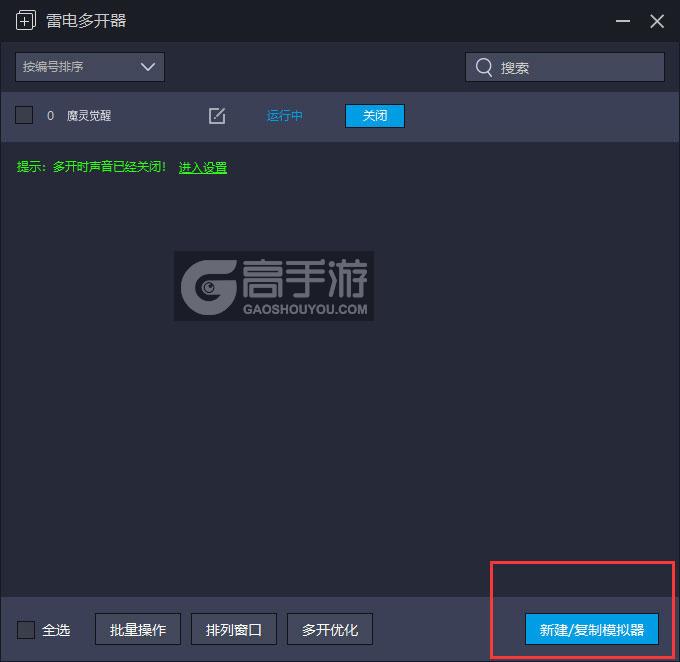Click the 批量操作 button
680x662 pixels.
pyautogui.click(x=138, y=629)
